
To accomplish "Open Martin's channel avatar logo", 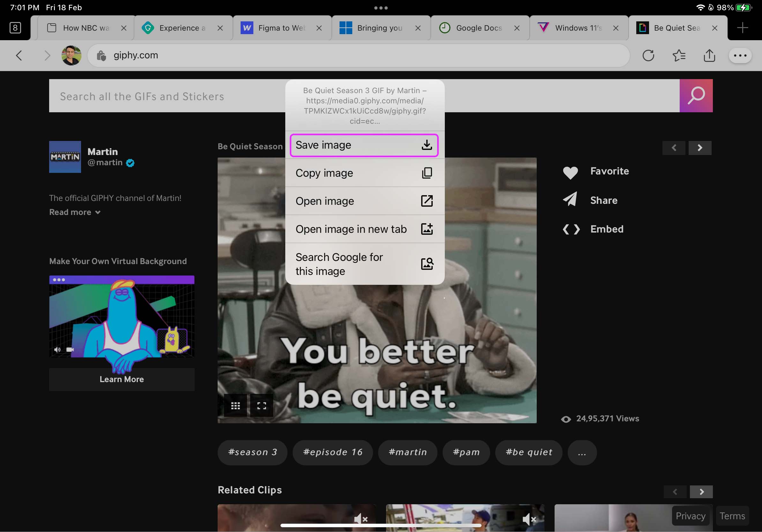I will 65,157.
